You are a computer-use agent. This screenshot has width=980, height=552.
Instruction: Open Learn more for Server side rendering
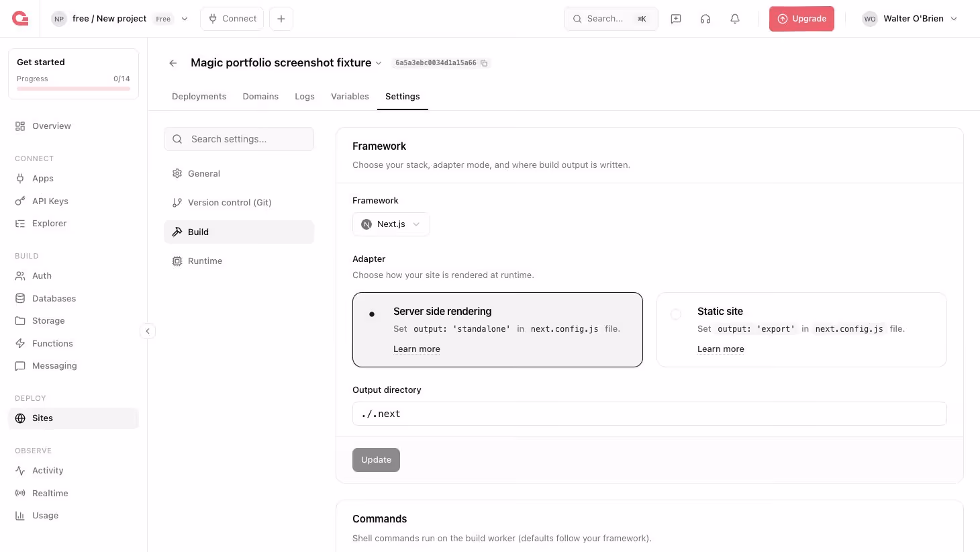417,349
